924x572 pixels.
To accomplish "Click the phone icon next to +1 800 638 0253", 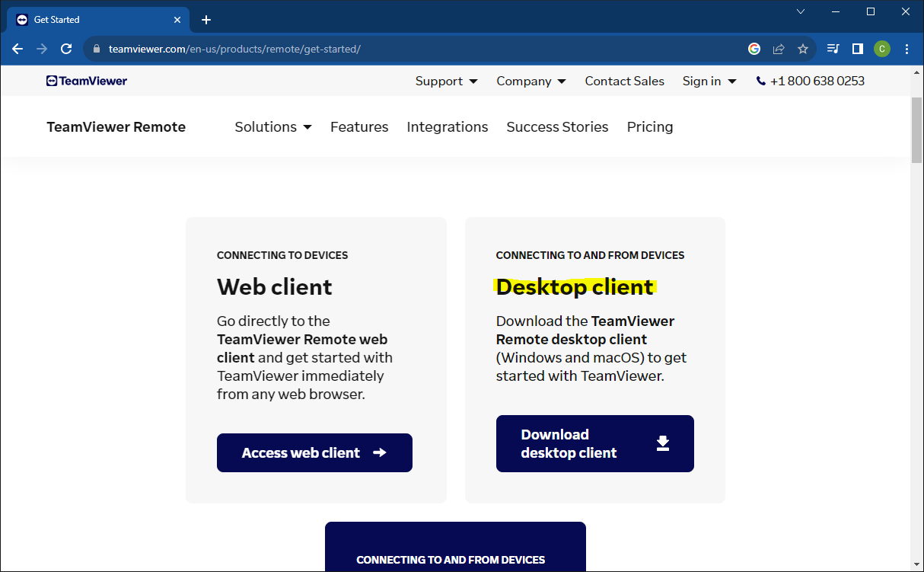I will pos(762,80).
